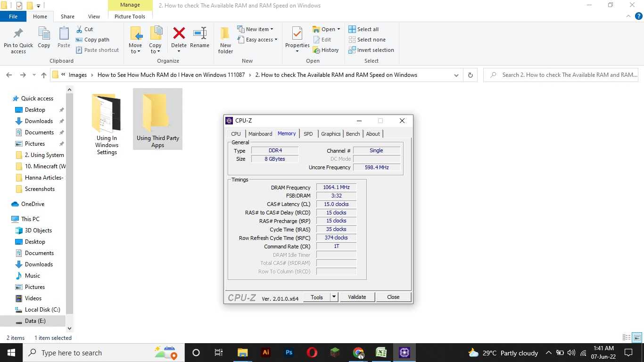Click the Validate button in CPU-Z
Screen dimensions: 644x362
point(357,297)
